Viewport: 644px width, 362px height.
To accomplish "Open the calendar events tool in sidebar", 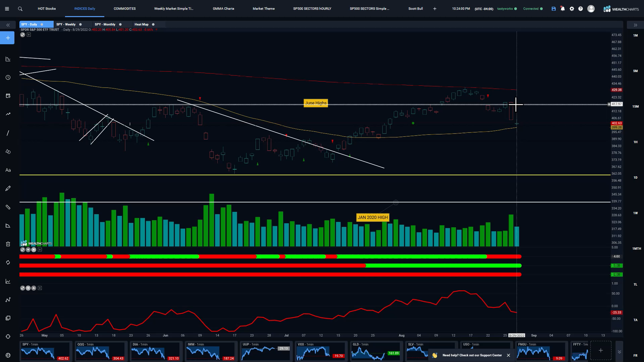I will (8, 96).
